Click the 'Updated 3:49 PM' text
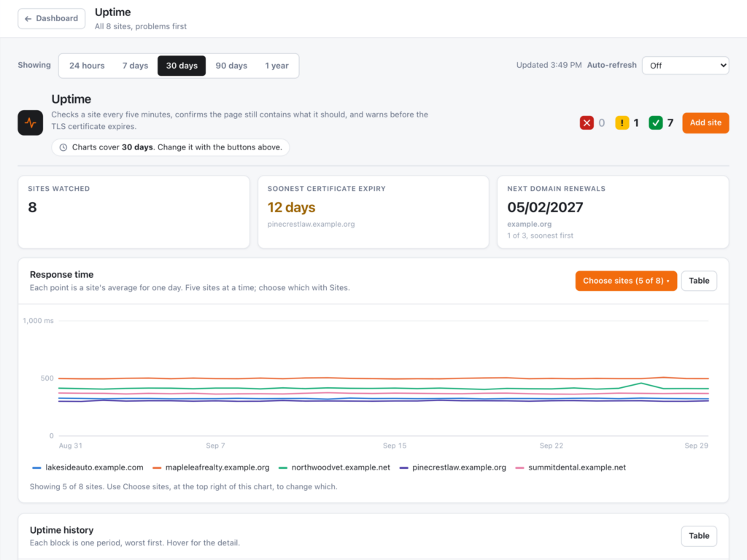Viewport: 747px width, 560px height. tap(549, 65)
